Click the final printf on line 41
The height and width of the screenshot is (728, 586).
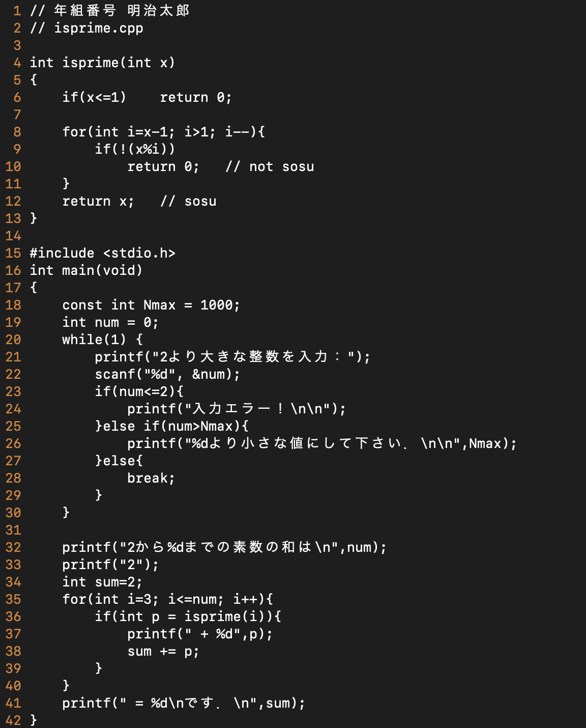[184, 703]
